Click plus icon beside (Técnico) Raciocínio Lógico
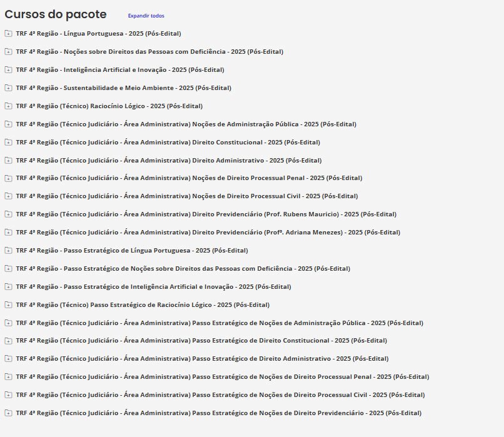The height and width of the screenshot is (437, 504). [x=8, y=106]
